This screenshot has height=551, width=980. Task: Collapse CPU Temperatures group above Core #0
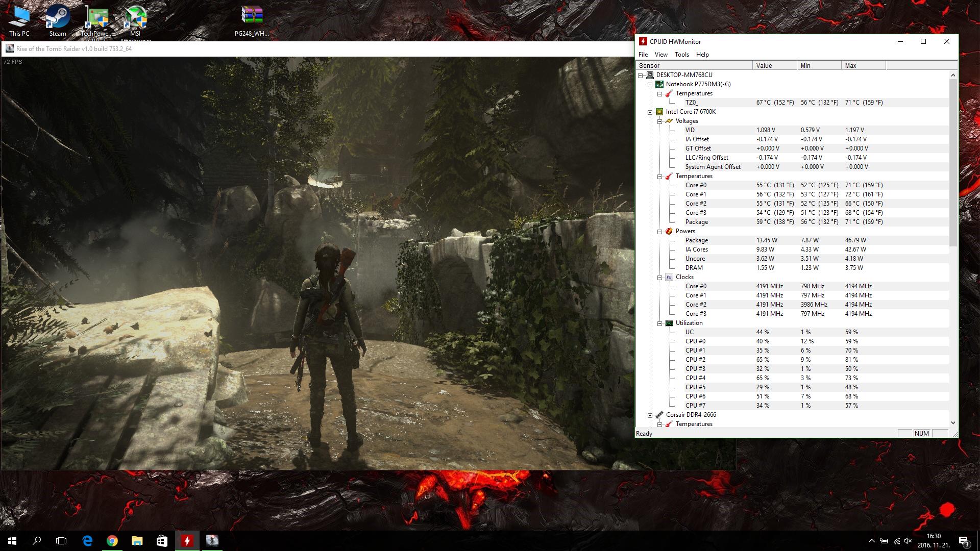tap(660, 177)
